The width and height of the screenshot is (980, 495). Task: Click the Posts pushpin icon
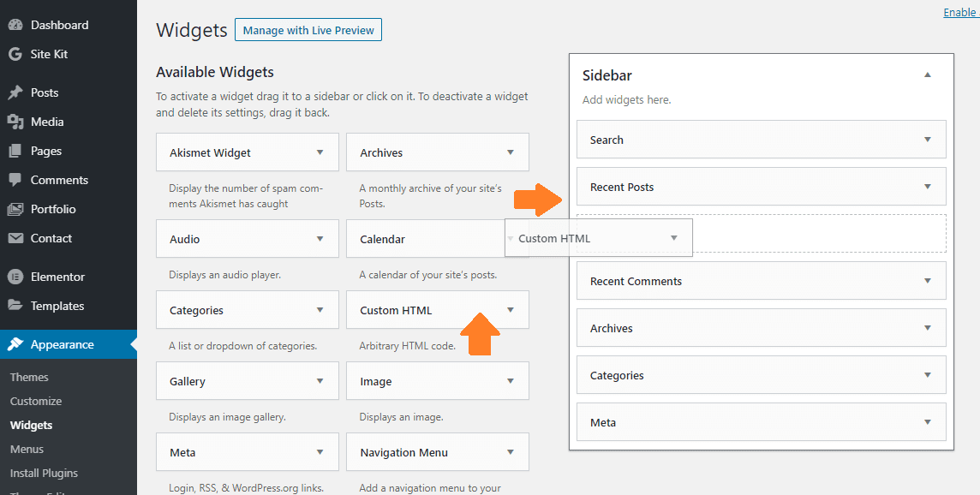[15, 92]
